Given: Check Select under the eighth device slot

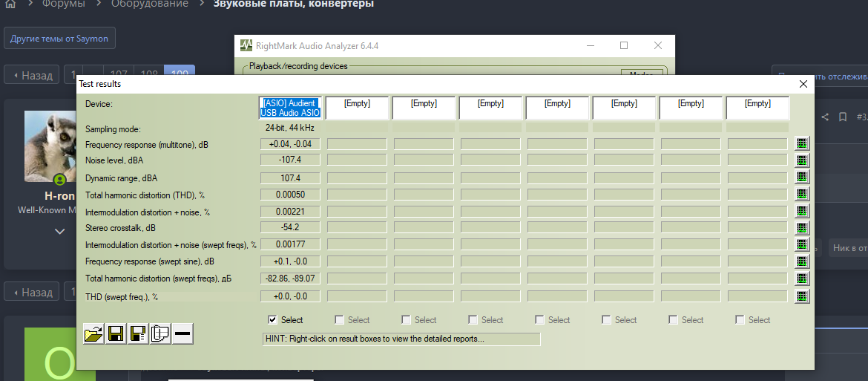Looking at the screenshot, I should coord(740,319).
